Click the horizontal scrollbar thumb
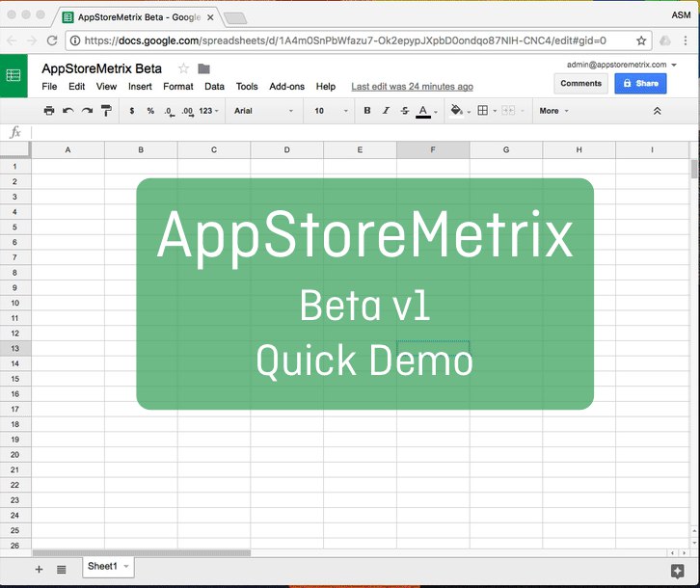Viewport: 700px width, 588px height. click(142, 552)
